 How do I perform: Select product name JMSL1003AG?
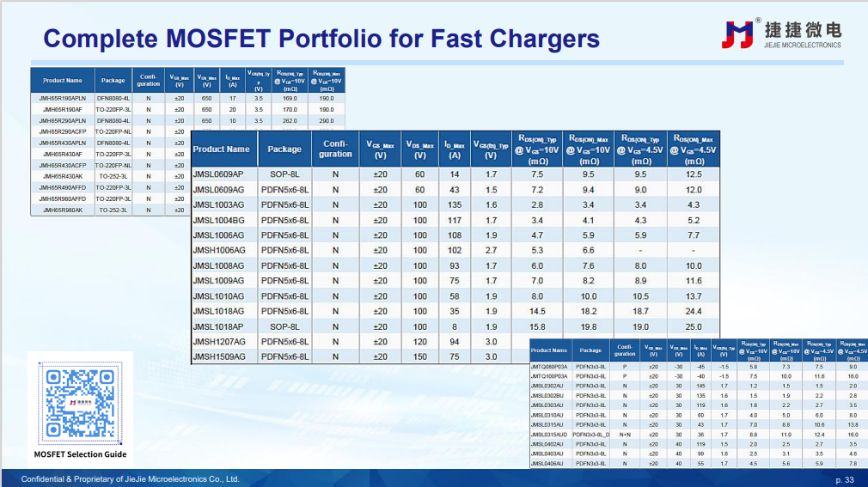tap(218, 204)
